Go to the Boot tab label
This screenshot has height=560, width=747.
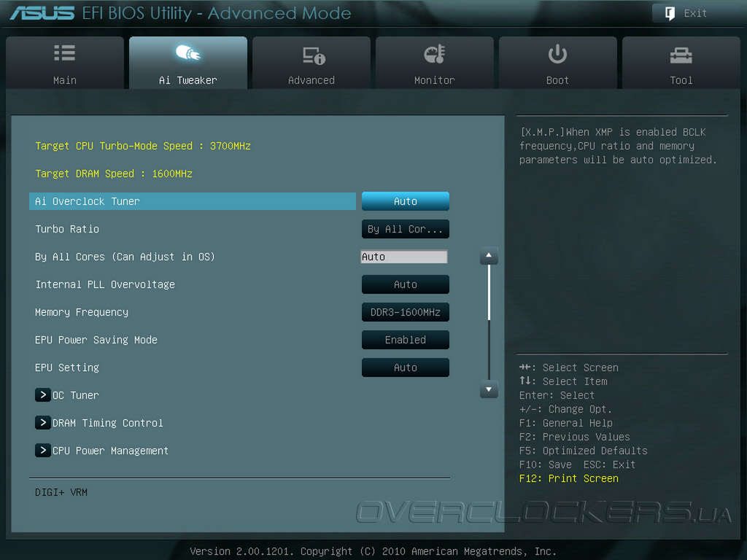click(x=557, y=80)
